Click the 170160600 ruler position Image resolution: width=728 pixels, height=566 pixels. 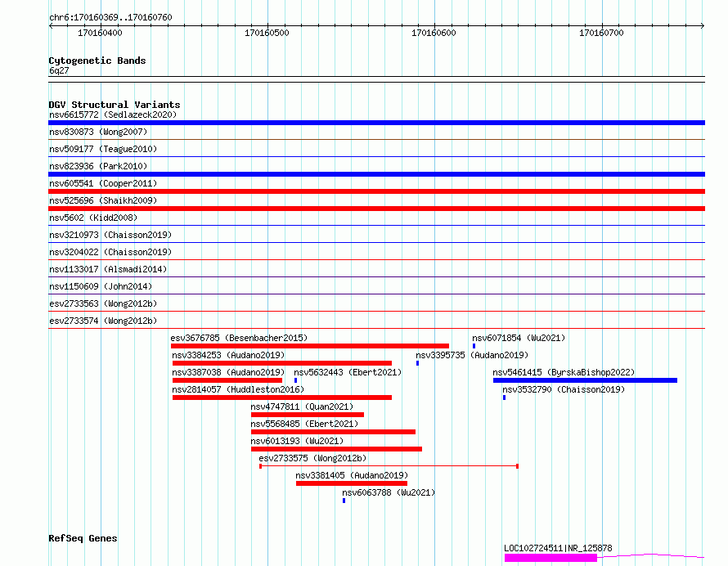click(x=434, y=33)
